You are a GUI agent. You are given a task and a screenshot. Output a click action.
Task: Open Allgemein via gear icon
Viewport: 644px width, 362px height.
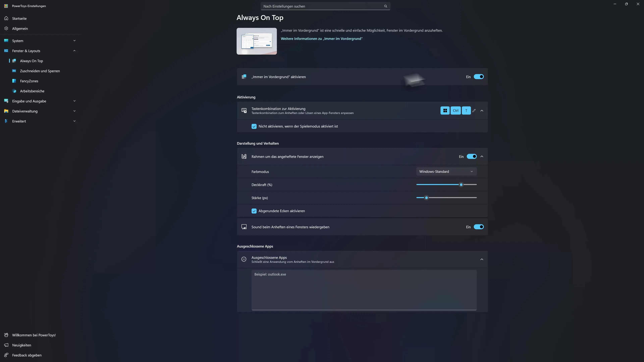click(6, 28)
